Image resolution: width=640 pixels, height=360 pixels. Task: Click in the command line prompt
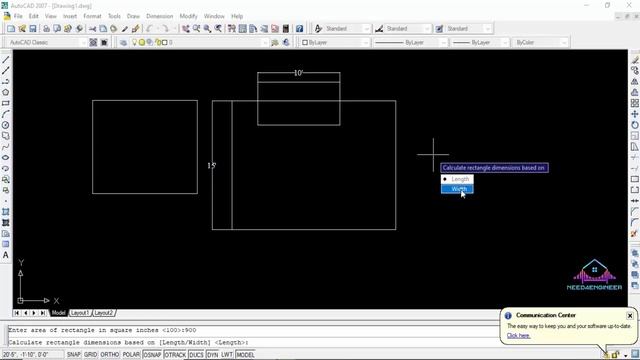click(253, 342)
